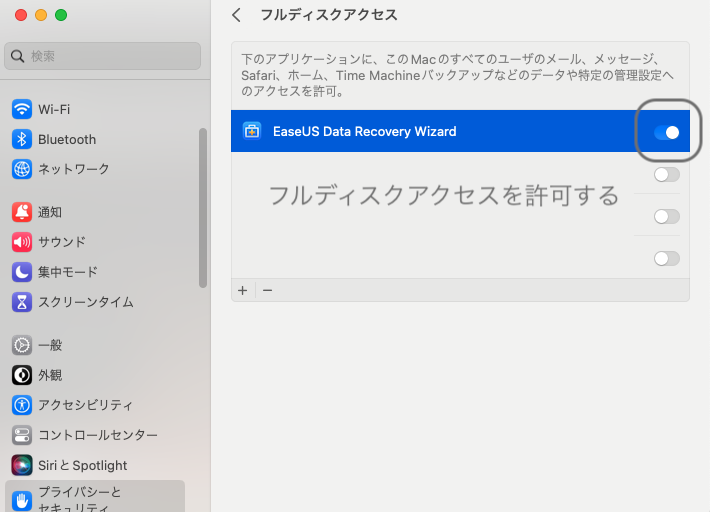Turn off EaseUS Data Recovery Wizard toggle
The height and width of the screenshot is (512, 710).
click(667, 132)
